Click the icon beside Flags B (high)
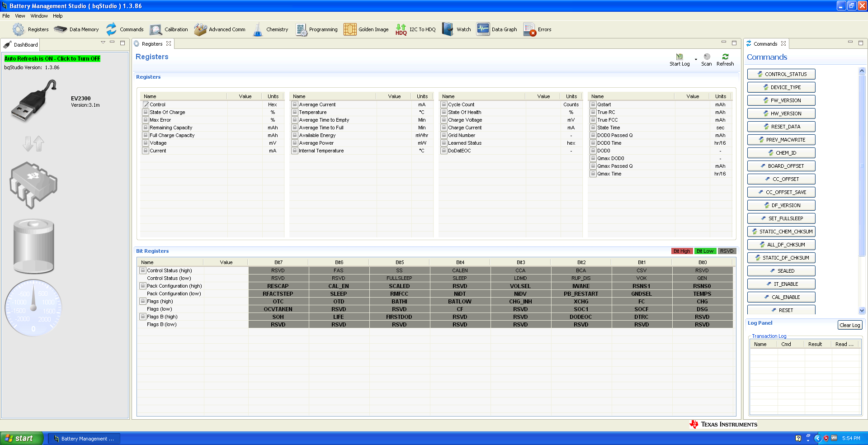Image resolution: width=868 pixels, height=445 pixels. 143,317
